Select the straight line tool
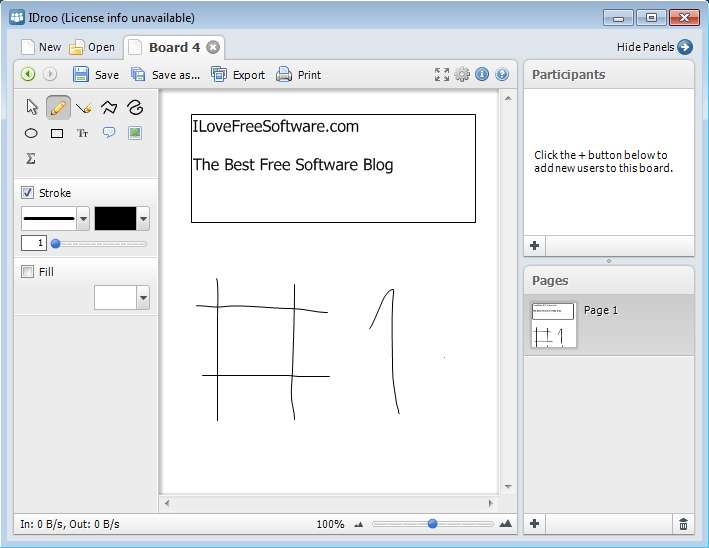The height and width of the screenshot is (548, 709). click(84, 108)
